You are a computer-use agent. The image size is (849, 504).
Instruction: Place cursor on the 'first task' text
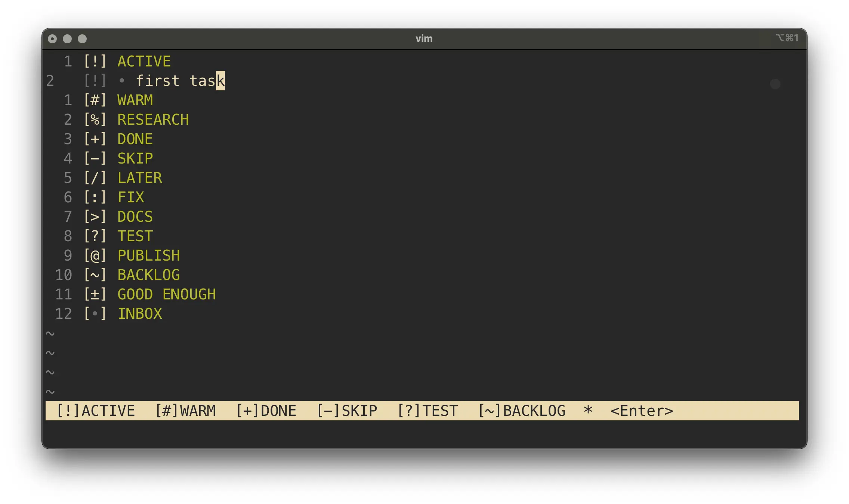(x=179, y=81)
